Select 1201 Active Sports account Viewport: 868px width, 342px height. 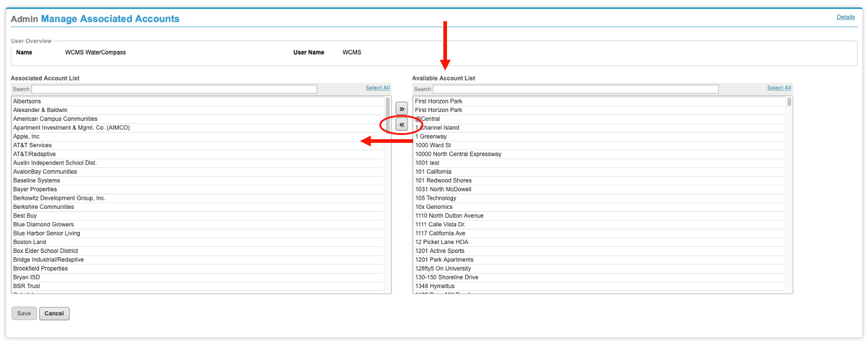click(599, 251)
